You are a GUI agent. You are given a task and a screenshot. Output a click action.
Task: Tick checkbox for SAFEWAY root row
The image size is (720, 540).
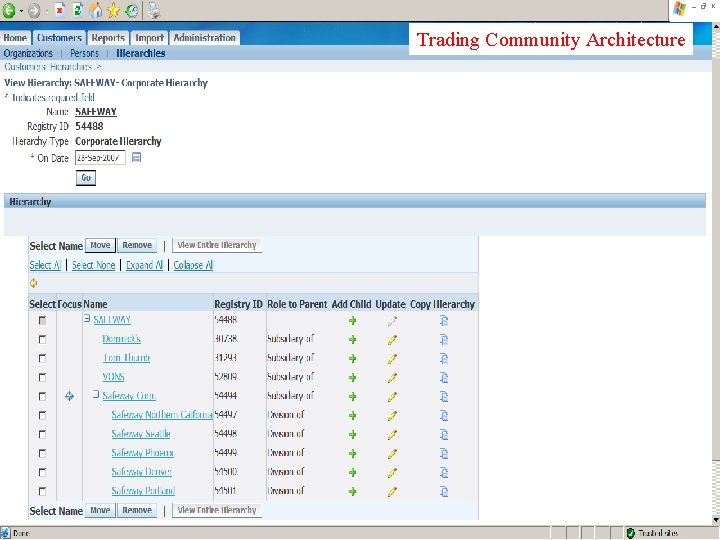[x=42, y=320]
